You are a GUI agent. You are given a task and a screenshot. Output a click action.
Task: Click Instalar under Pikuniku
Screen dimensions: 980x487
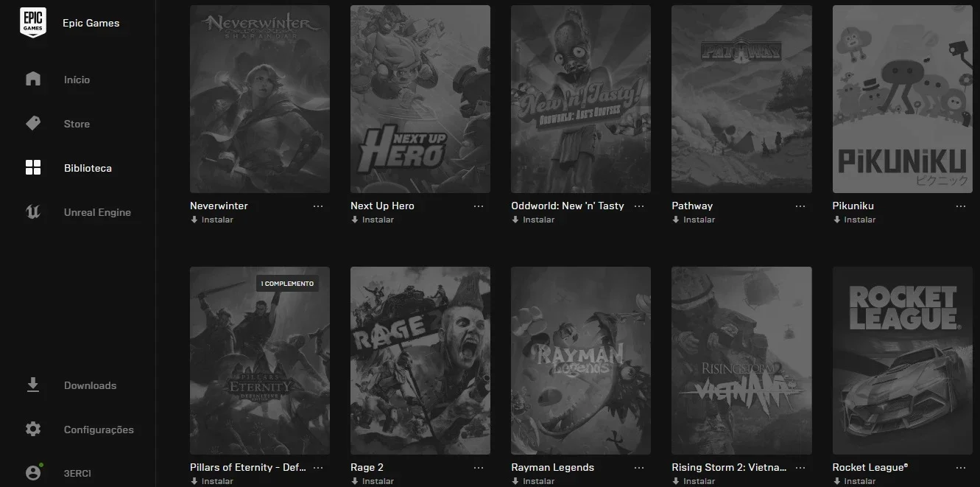[x=854, y=220]
